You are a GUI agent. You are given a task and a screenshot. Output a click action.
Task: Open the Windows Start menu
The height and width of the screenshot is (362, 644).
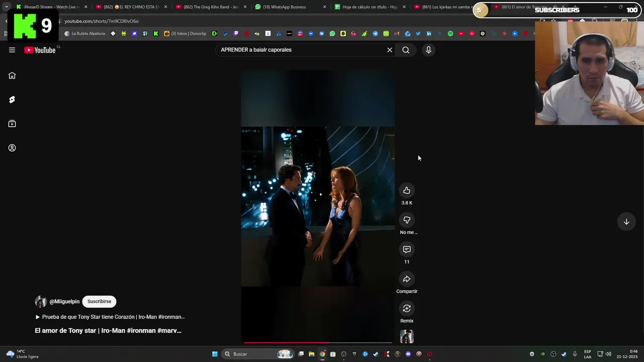(x=215, y=354)
